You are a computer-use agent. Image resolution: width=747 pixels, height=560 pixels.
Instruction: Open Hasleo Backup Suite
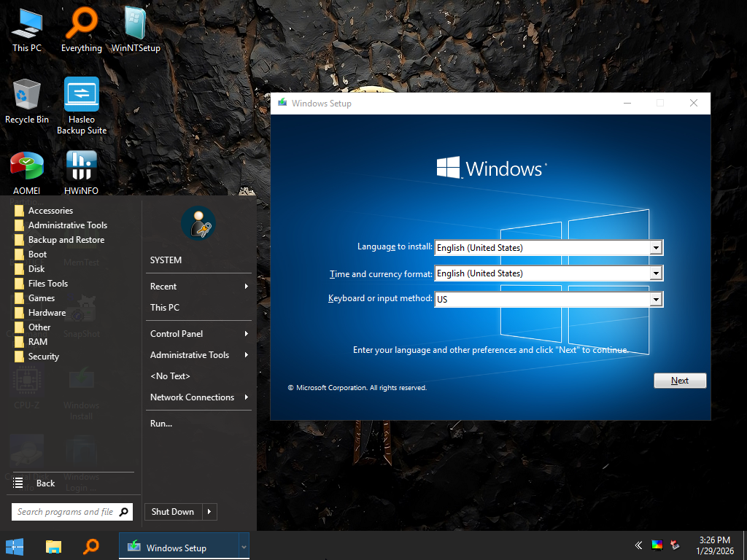81,95
